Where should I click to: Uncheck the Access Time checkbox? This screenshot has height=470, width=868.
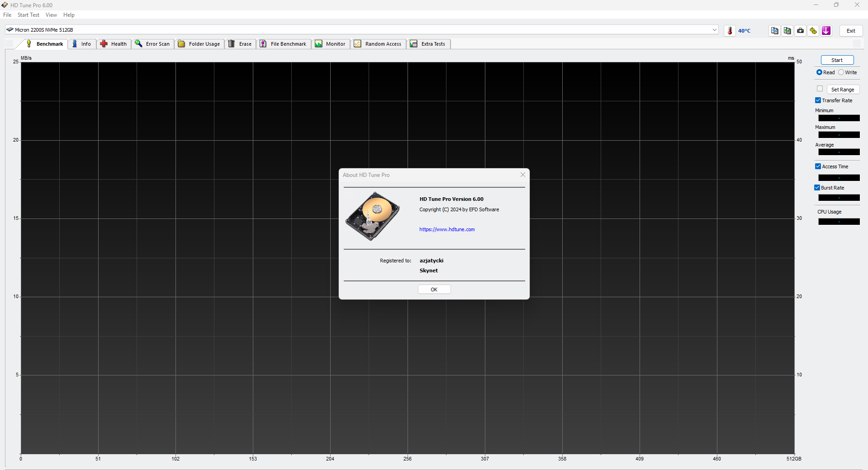coord(818,166)
